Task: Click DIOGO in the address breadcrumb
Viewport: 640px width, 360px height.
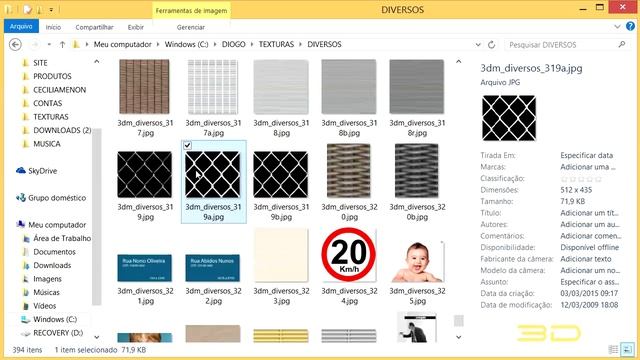Action: tap(233, 44)
